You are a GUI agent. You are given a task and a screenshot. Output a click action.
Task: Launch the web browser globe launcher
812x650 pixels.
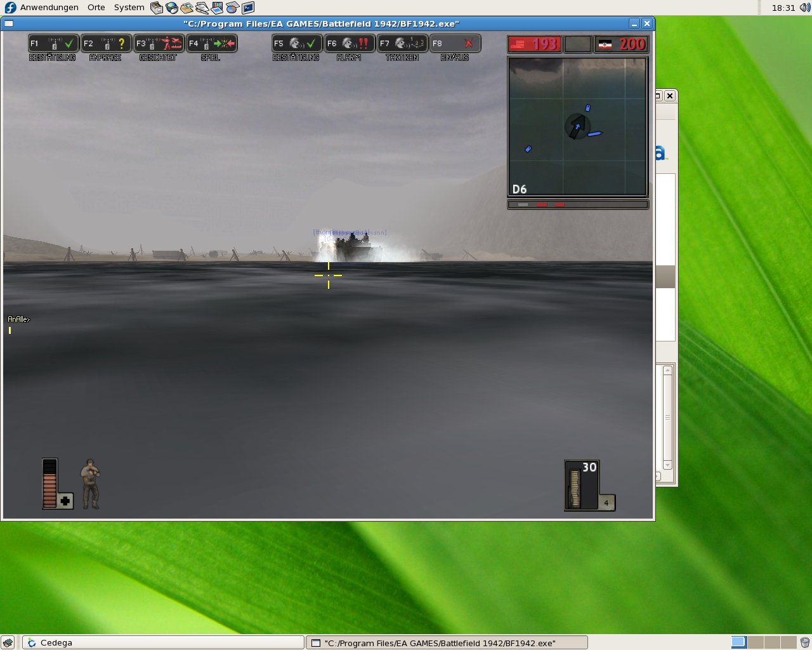coord(172,8)
